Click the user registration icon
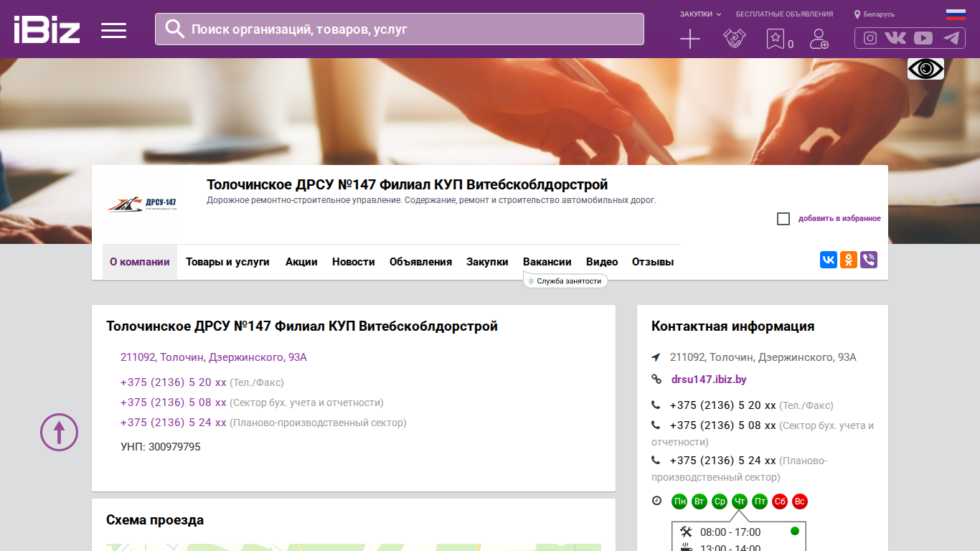The image size is (980, 551). pos(819,39)
